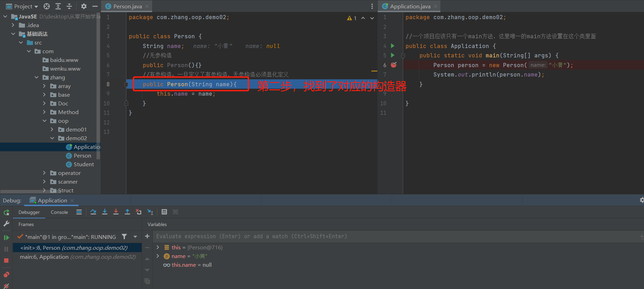Image resolution: width=644 pixels, height=289 pixels.
Task: Run Application class from line 4 gutter
Action: click(393, 46)
